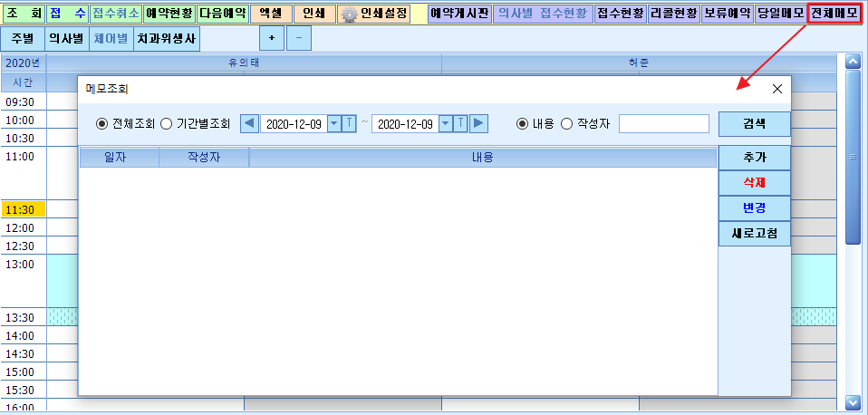Click the vertical scrollbar thumb

(854, 157)
